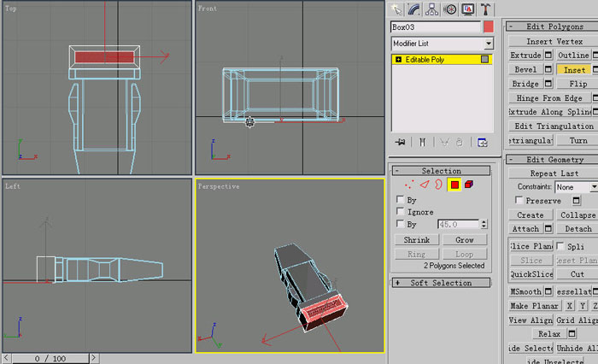Viewport: 598px width, 364px height.
Task: Click the Make Unique icon
Action: (444, 143)
